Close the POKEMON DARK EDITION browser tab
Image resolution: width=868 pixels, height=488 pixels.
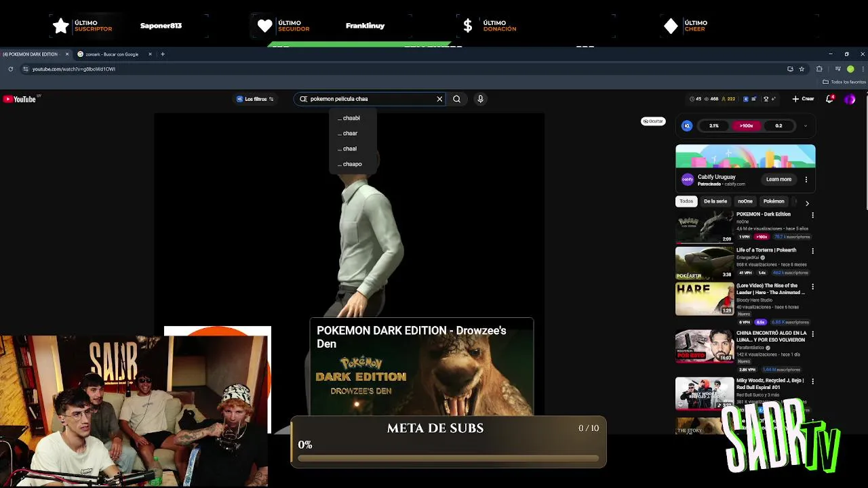(66, 54)
